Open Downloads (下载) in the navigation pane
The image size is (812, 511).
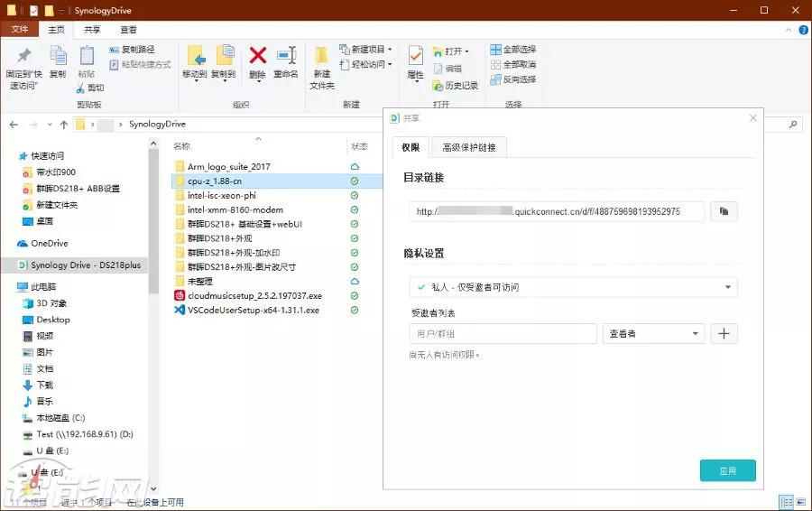[x=44, y=386]
